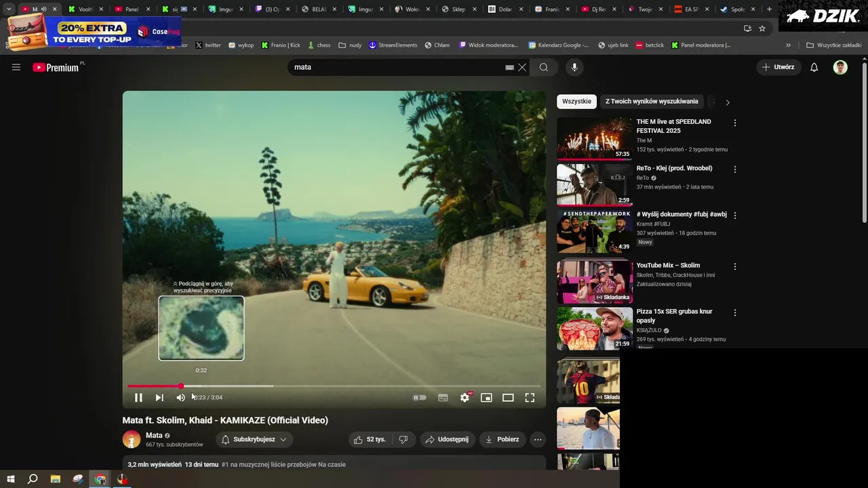
Task: Click the 0:32 seek preview thumbnail
Action: 201,328
